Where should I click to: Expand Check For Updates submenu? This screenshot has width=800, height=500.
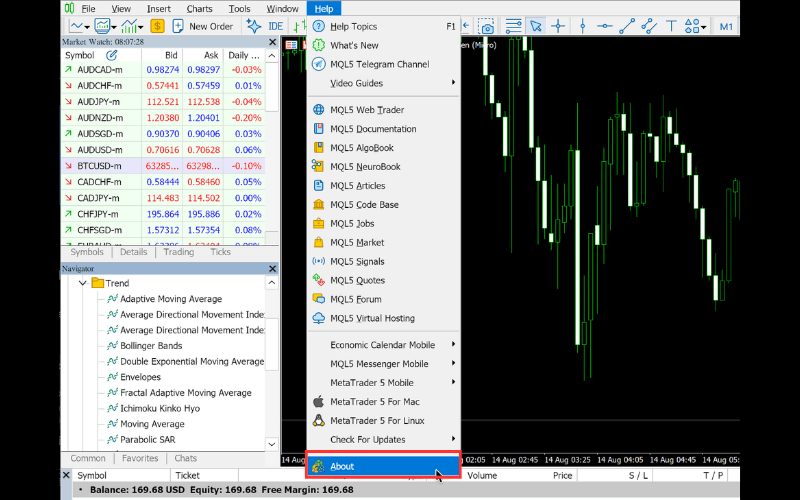coord(384,439)
